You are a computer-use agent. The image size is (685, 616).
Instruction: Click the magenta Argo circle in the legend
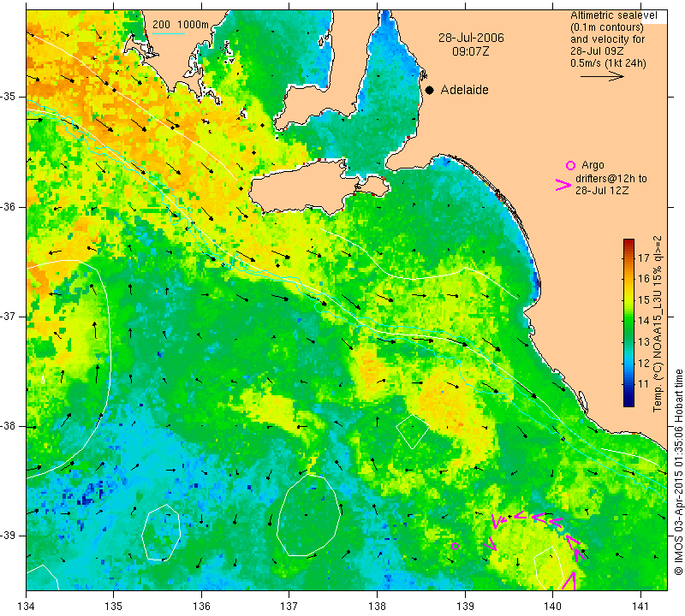pyautogui.click(x=570, y=165)
